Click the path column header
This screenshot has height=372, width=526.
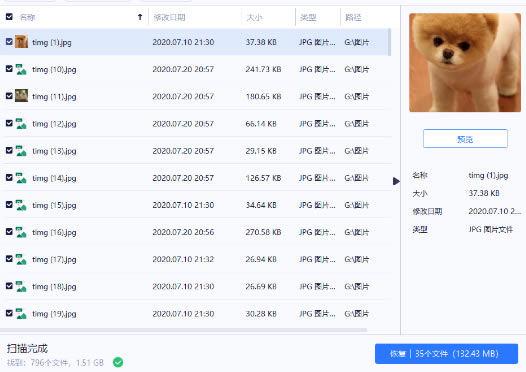[x=353, y=17]
